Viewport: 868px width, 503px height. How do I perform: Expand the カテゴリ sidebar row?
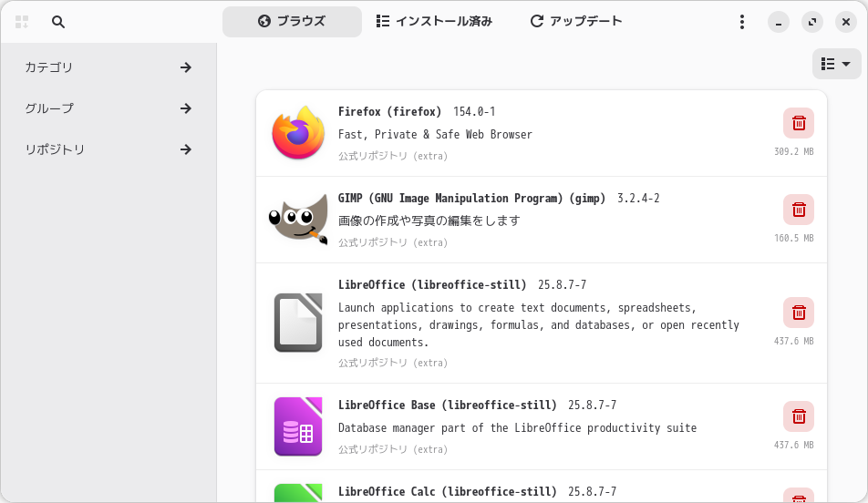tap(108, 67)
